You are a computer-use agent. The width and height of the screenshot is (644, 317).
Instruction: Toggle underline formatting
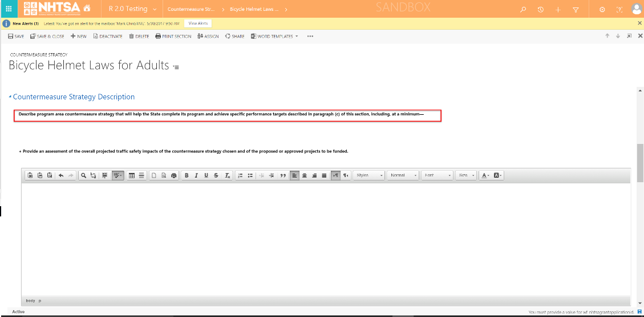pyautogui.click(x=206, y=175)
